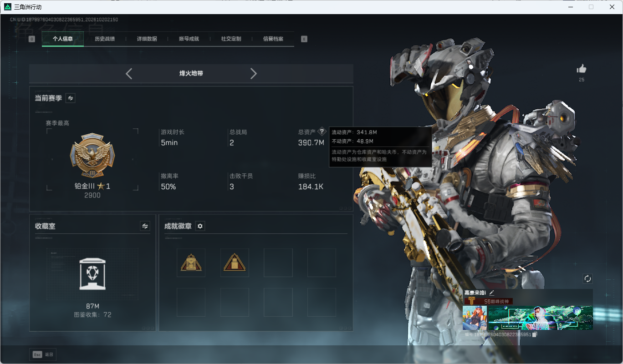623x364 pixels.
Task: Click the player banner card image
Action: [x=541, y=318]
